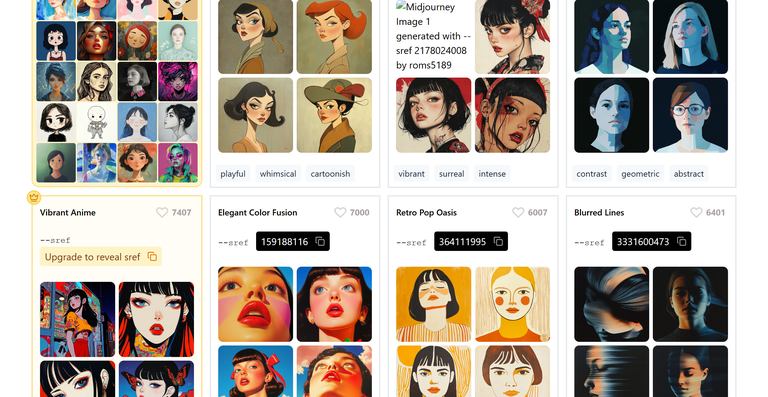
Task: Filter by the cartoonish tag
Action: tap(330, 174)
